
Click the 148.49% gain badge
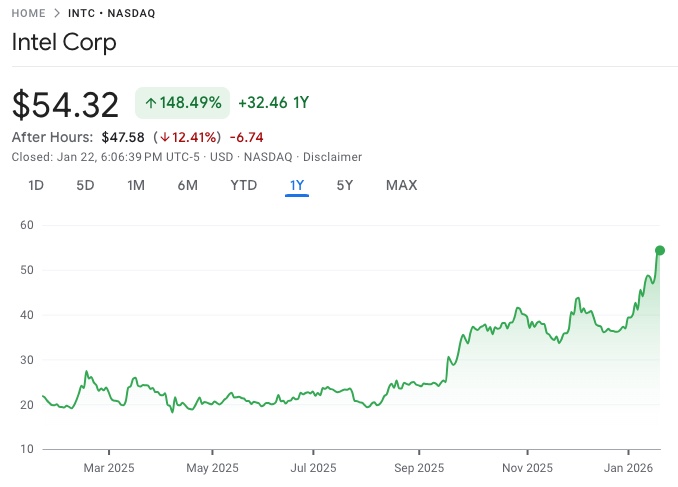tap(183, 102)
